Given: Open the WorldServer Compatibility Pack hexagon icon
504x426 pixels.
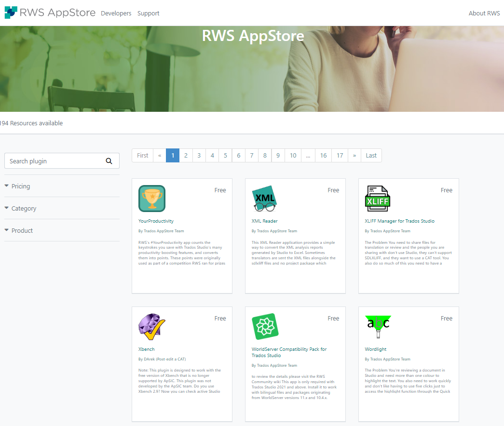Looking at the screenshot, I should click(x=264, y=326).
